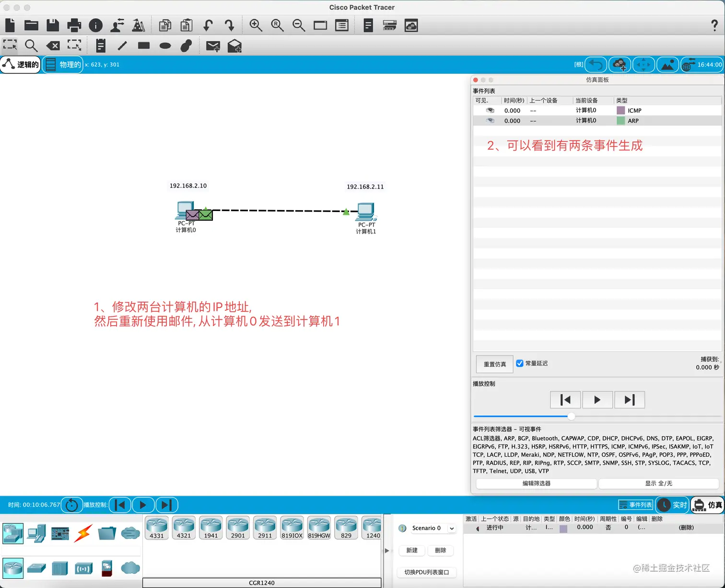
Task: Click the Print icon in the toolbar
Action: coord(74,25)
